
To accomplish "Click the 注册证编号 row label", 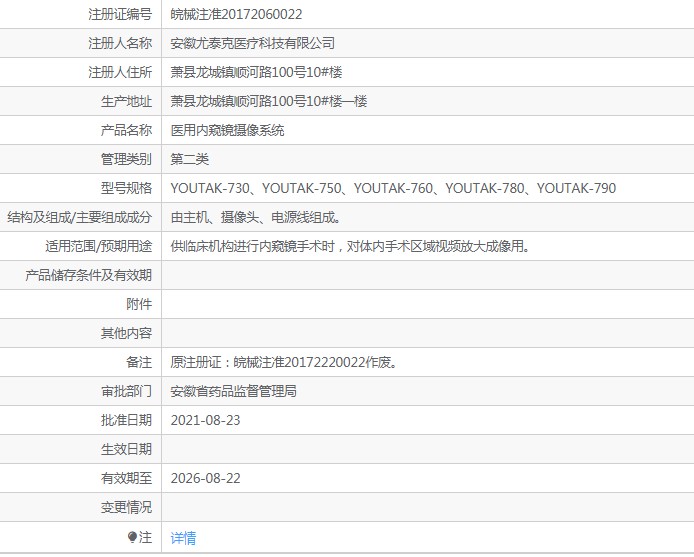I will click(120, 14).
